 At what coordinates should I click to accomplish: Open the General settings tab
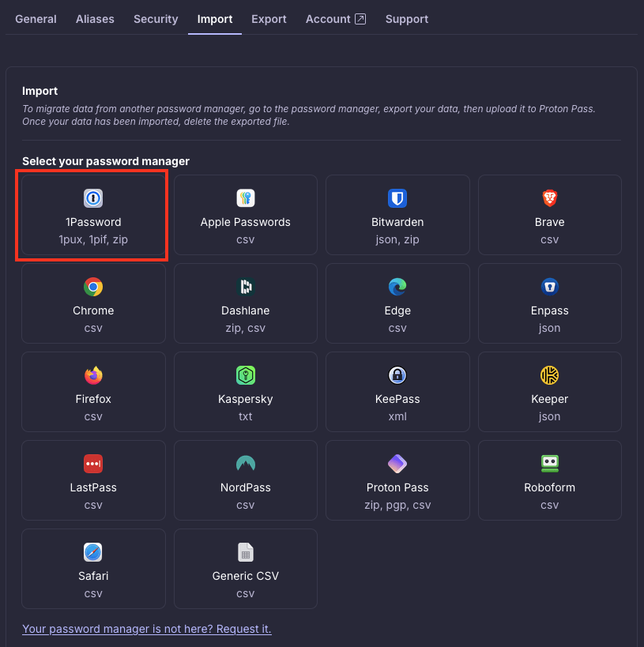click(x=36, y=19)
